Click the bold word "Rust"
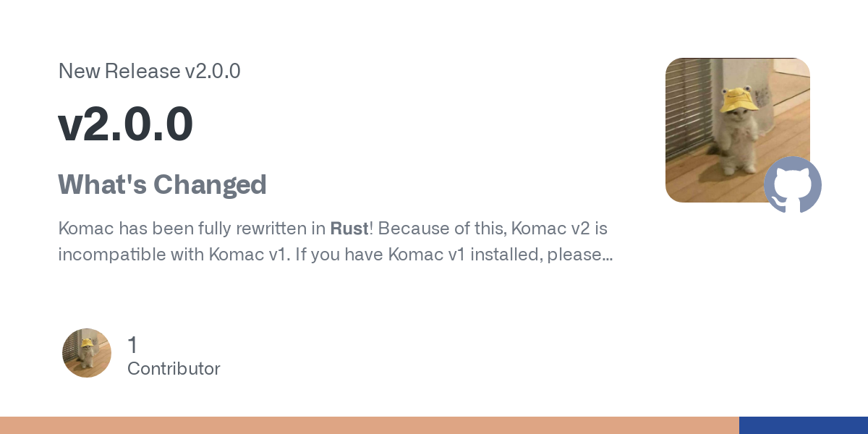This screenshot has height=434, width=868. (349, 229)
